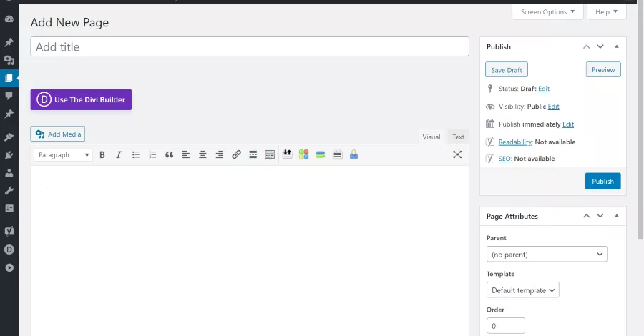Click the gray lines toolbar icon
644x336 pixels.
[337, 154]
